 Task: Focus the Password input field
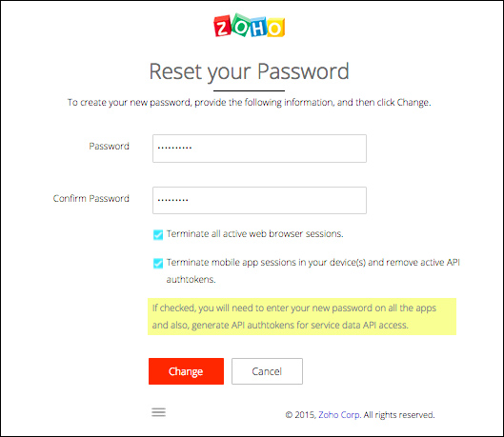(x=259, y=149)
